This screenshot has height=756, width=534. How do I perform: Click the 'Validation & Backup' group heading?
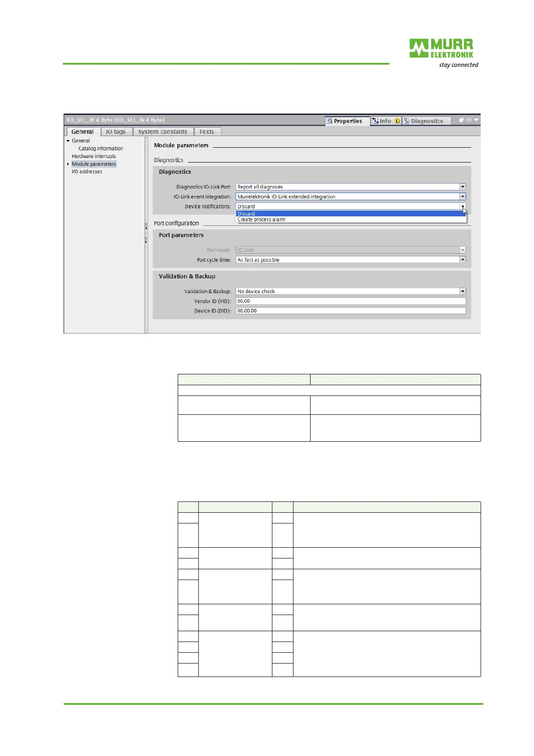click(187, 277)
